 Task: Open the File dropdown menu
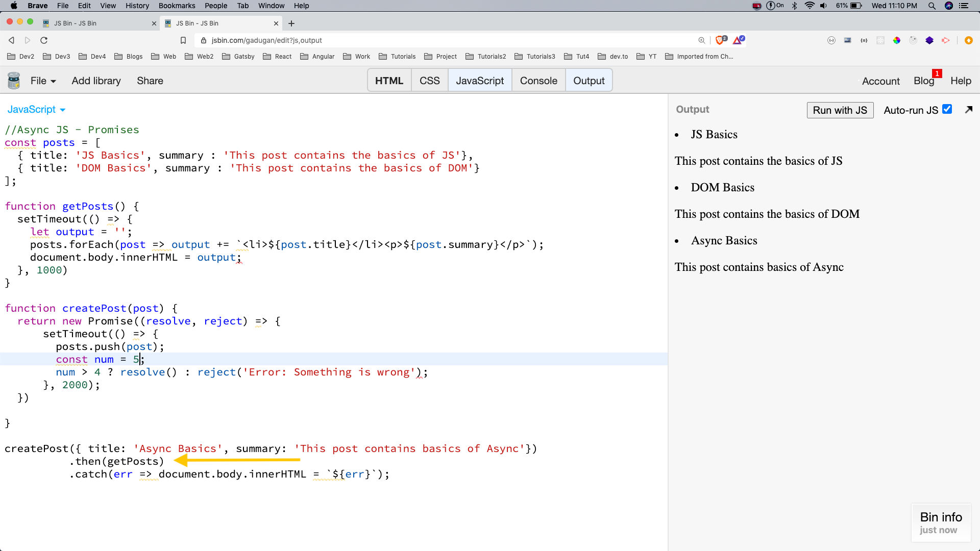click(43, 81)
